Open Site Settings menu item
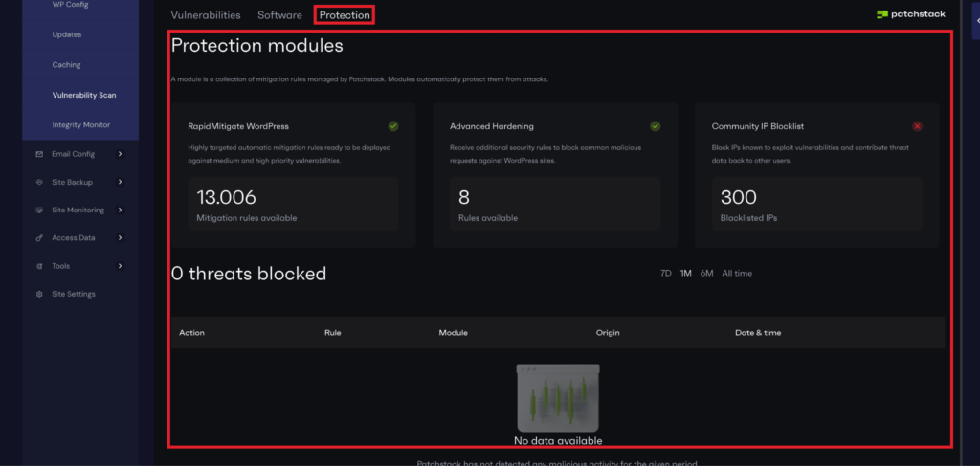This screenshot has width=980, height=466. (x=74, y=294)
